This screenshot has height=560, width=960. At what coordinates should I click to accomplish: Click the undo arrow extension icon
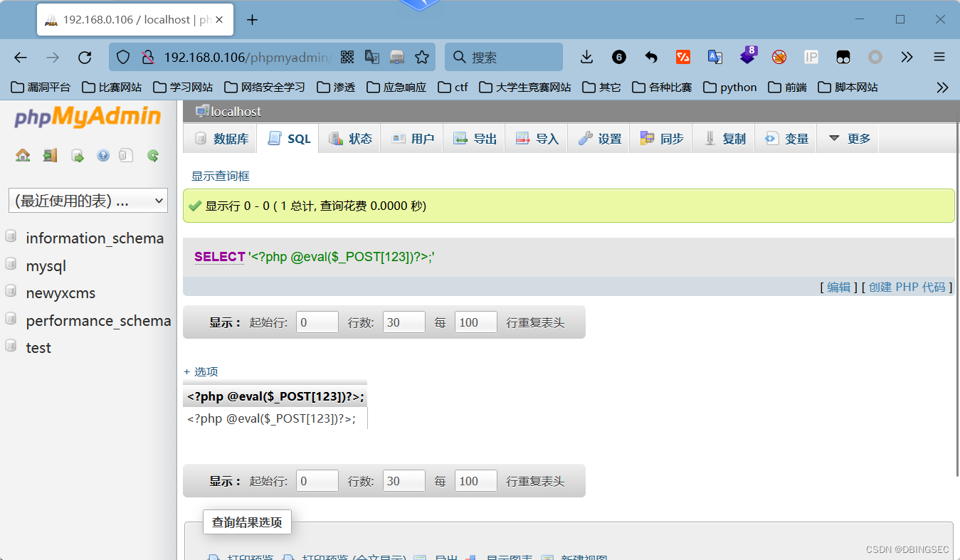coord(650,57)
